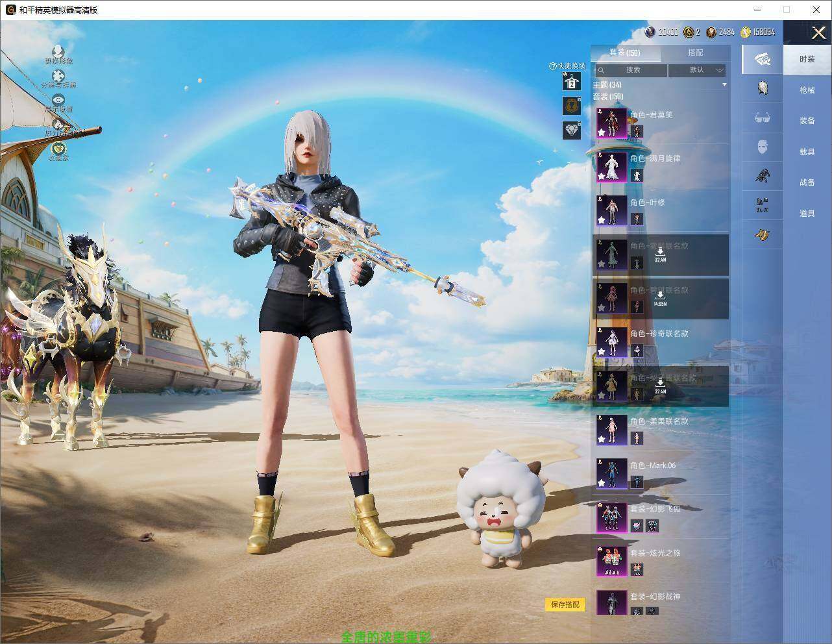Open the gold badge icon on the left
This screenshot has width=832, height=644.
[x=58, y=149]
